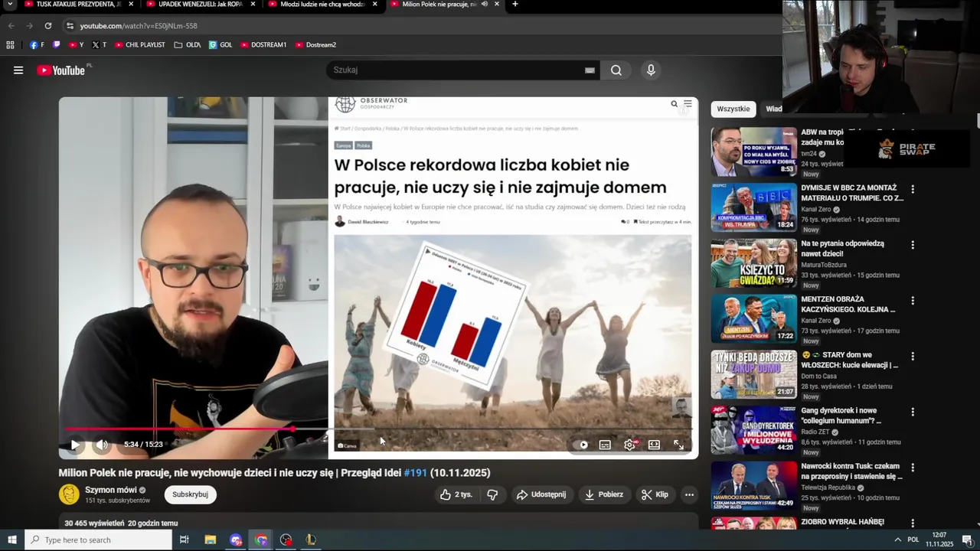This screenshot has width=980, height=551.
Task: Subscribe with the Subskrybuj button
Action: pos(190,494)
